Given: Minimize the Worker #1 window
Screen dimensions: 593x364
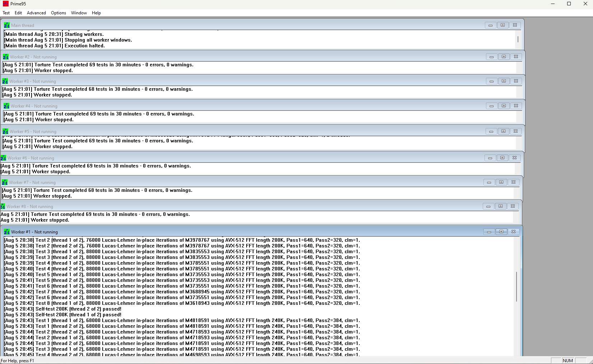Looking at the screenshot, I should click(x=489, y=232).
